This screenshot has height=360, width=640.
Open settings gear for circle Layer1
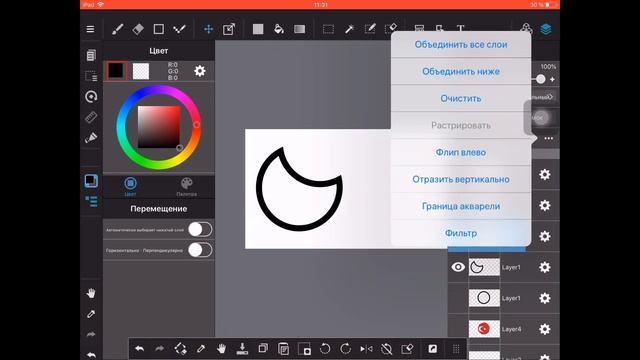(544, 298)
